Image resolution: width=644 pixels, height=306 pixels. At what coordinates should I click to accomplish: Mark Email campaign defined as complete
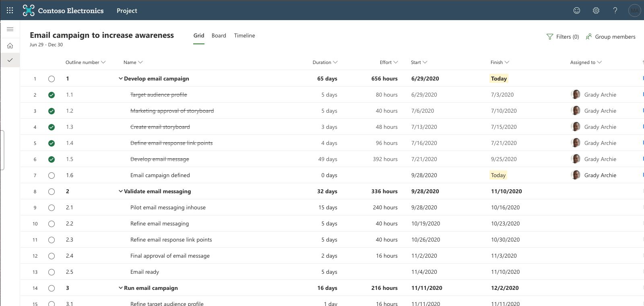pyautogui.click(x=52, y=176)
